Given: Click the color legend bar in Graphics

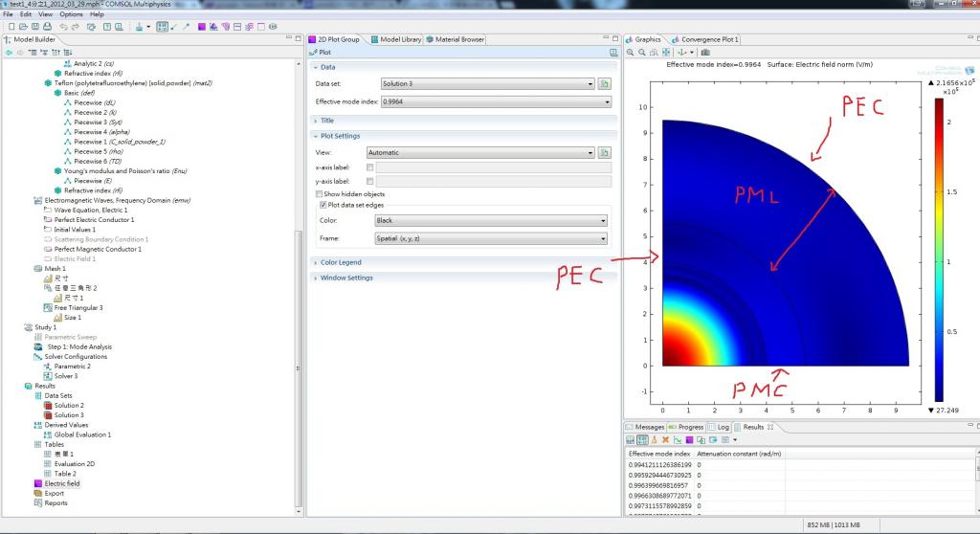Looking at the screenshot, I should point(939,249).
